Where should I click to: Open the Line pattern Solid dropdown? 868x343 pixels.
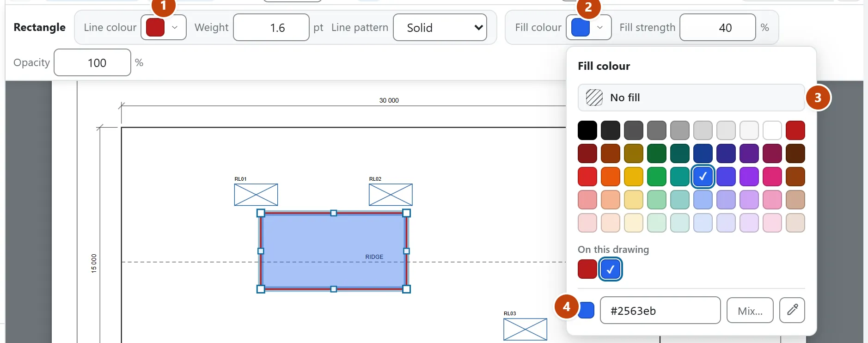440,27
